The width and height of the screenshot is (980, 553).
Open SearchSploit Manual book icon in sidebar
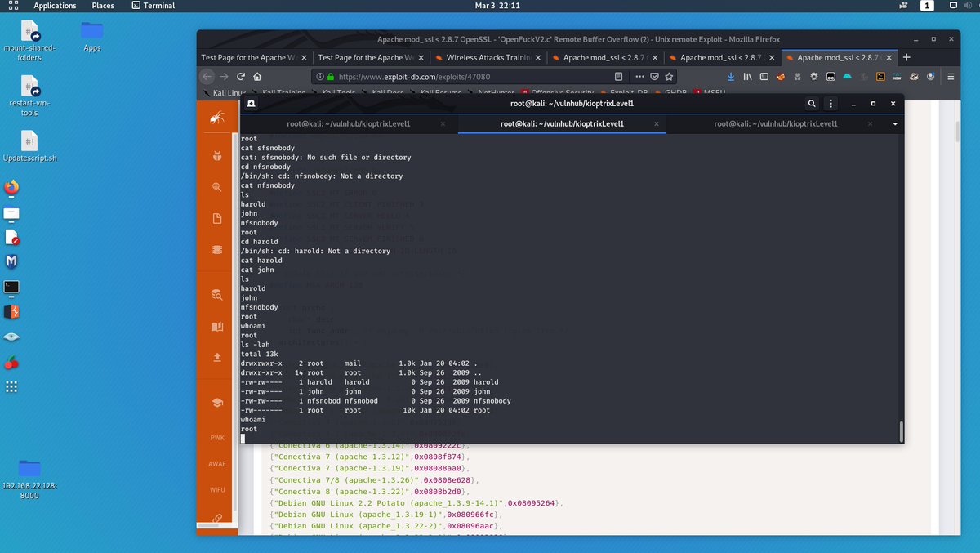(217, 326)
